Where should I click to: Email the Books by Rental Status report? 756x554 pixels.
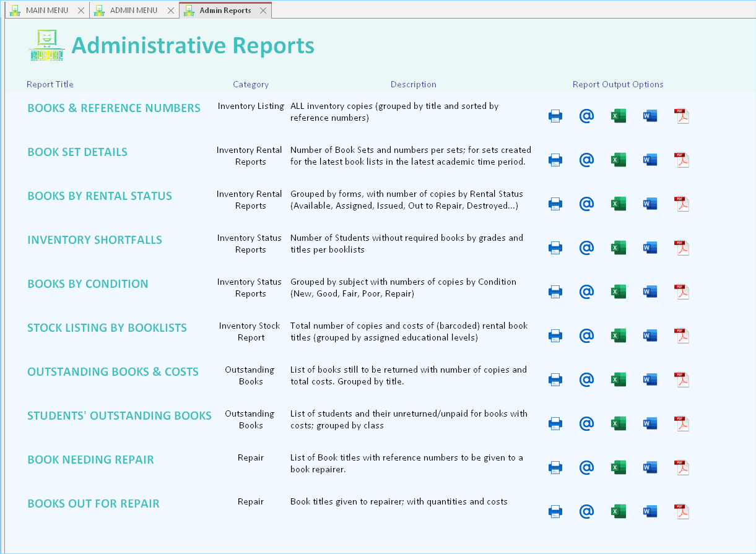(586, 204)
